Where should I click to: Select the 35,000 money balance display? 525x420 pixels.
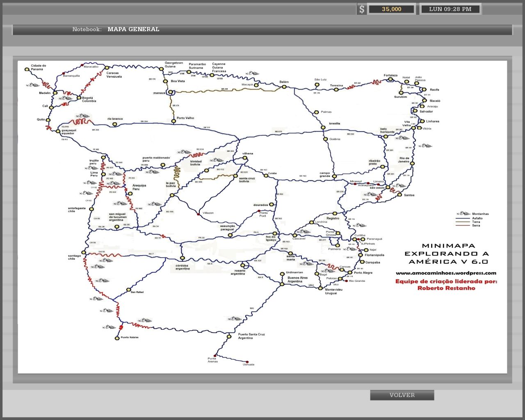[391, 9]
